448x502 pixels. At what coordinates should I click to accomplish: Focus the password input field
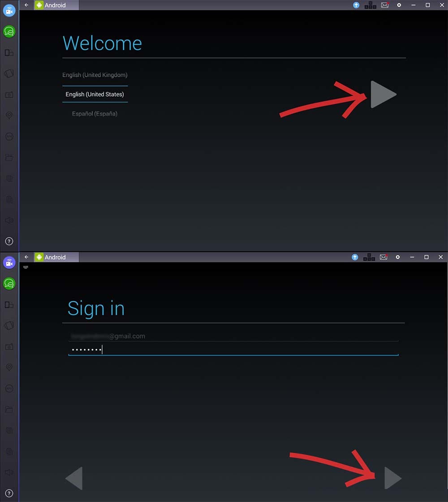point(233,349)
